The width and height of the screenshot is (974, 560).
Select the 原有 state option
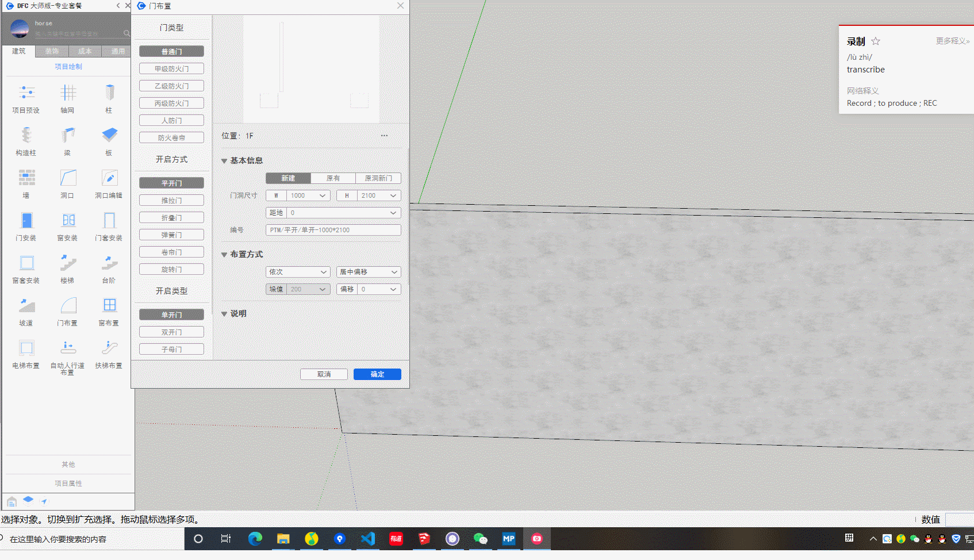click(333, 178)
